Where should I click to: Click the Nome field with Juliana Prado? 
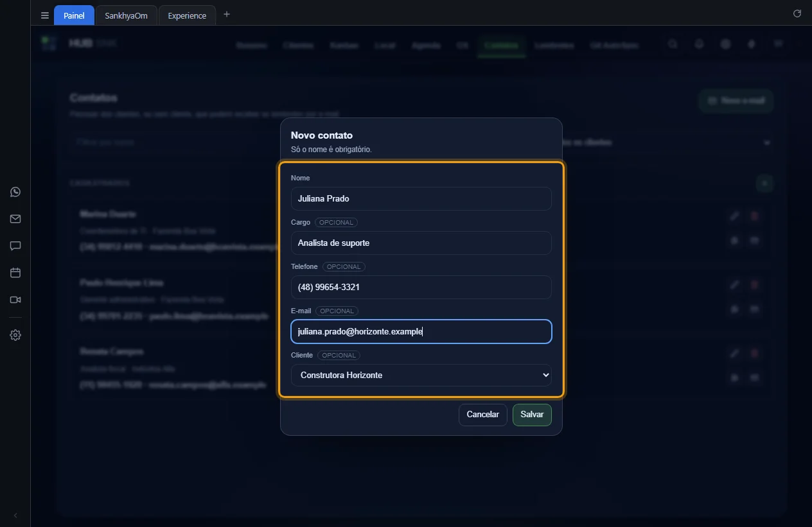click(421, 198)
